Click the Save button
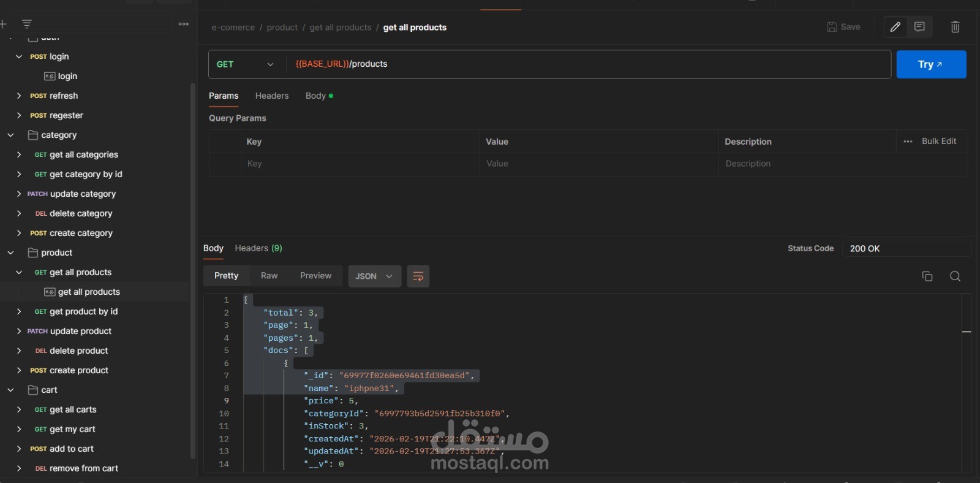The image size is (980, 483). click(843, 27)
